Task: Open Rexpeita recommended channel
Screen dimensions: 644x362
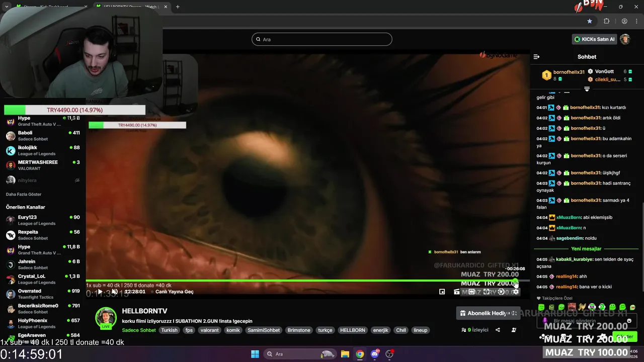Action: pos(43,235)
